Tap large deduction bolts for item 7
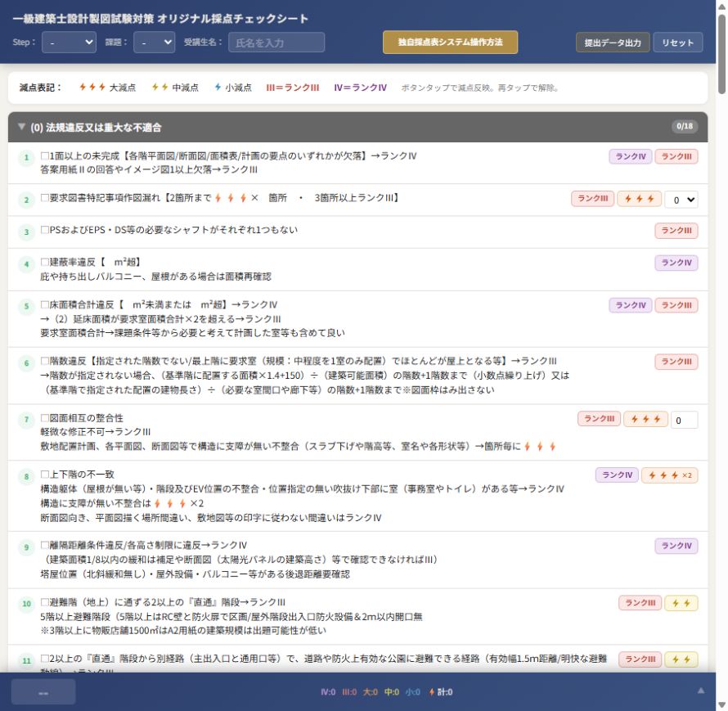Image resolution: width=728 pixels, height=711 pixels. (x=645, y=419)
